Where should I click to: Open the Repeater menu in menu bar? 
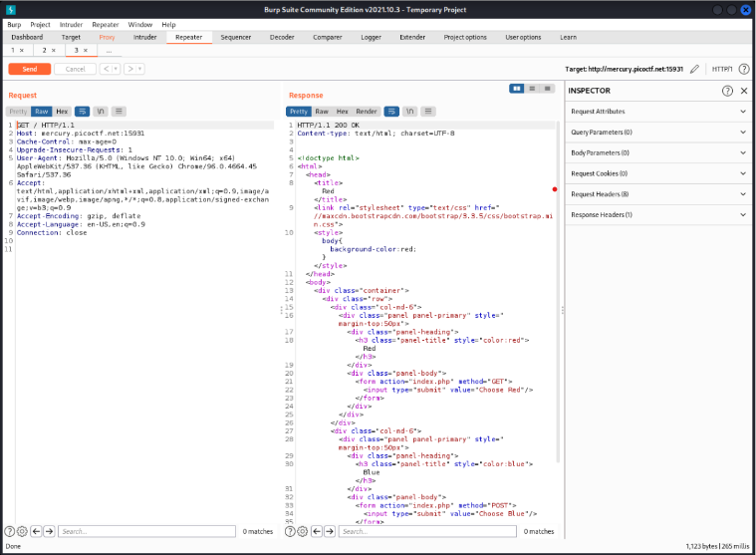click(x=105, y=24)
